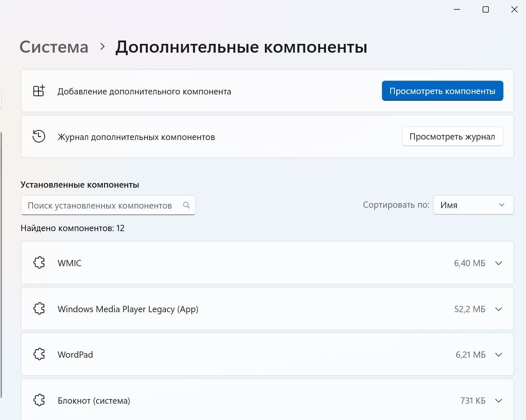Minimize the Settings window
This screenshot has width=526, height=420.
click(457, 10)
